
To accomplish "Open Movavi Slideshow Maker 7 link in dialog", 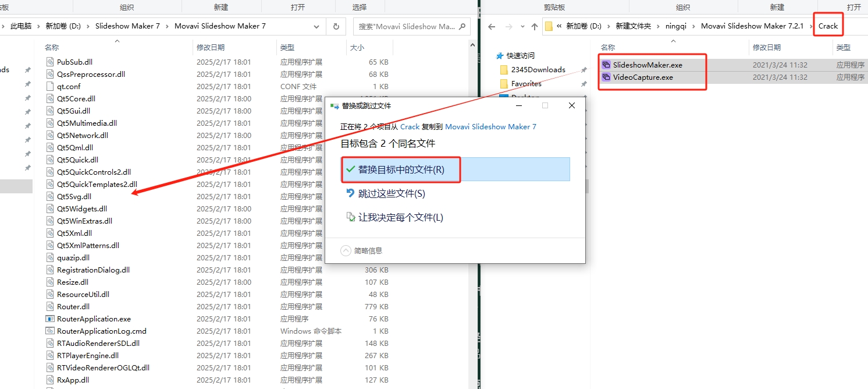I will pyautogui.click(x=490, y=126).
